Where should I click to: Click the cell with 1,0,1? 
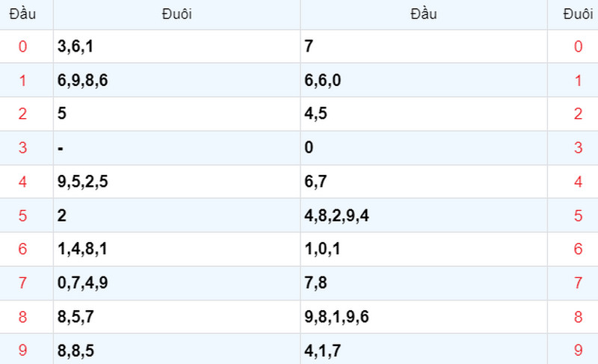[x=424, y=250]
